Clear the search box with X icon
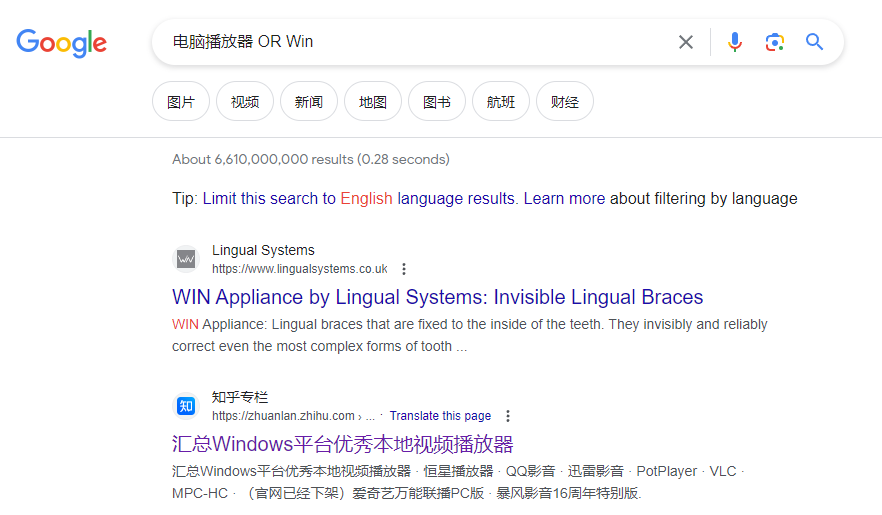Viewport: 882px width, 515px height. tap(685, 42)
